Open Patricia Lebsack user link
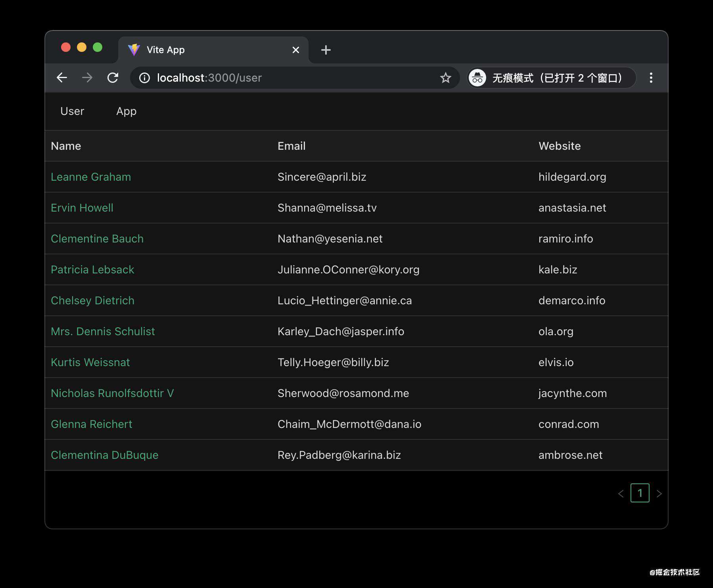The width and height of the screenshot is (713, 588). [x=92, y=270]
